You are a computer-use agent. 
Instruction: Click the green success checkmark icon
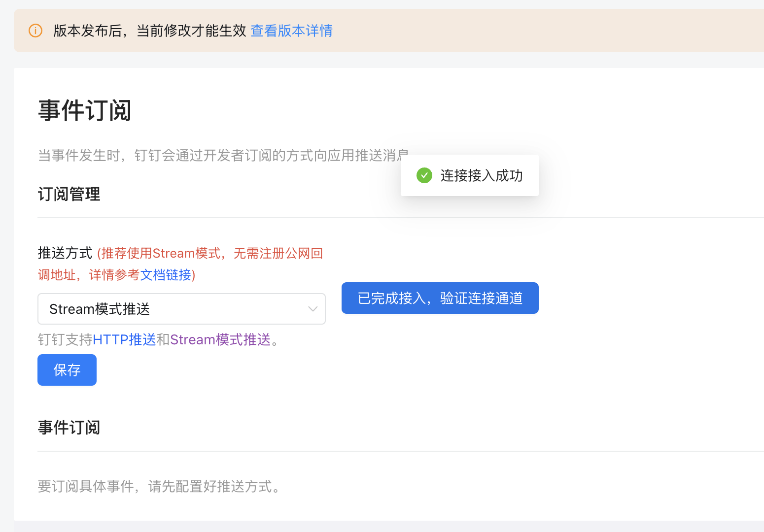coord(424,175)
